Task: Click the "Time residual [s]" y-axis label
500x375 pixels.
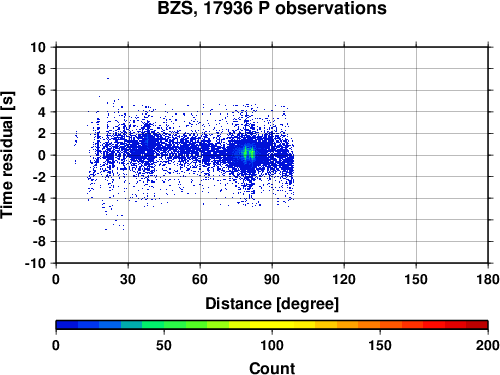Action: (7, 155)
